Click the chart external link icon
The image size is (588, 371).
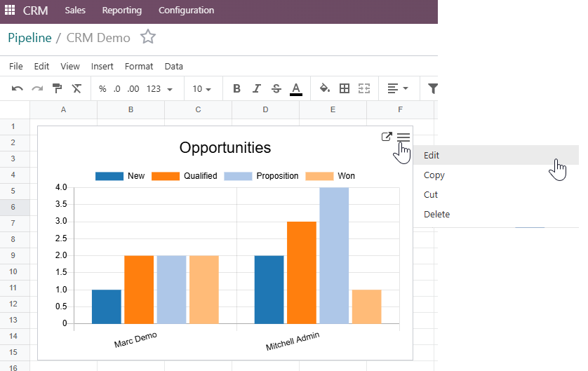(x=386, y=137)
